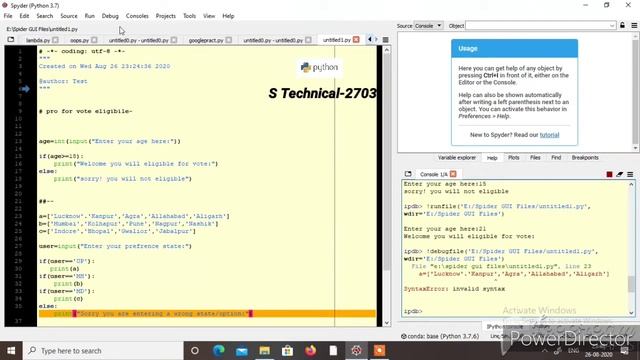Image resolution: width=640 pixels, height=360 pixels.
Task: Click the '# pro for vote eligibile-' comment
Action: pos(85,111)
